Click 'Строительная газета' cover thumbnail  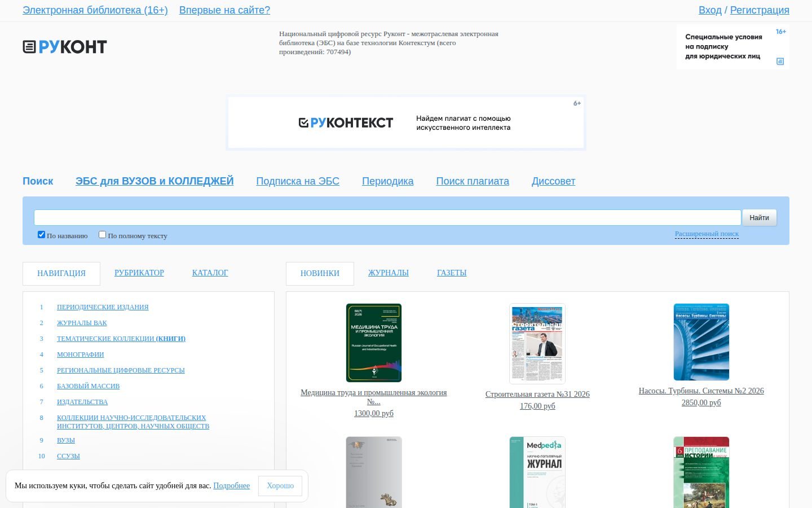537,344
